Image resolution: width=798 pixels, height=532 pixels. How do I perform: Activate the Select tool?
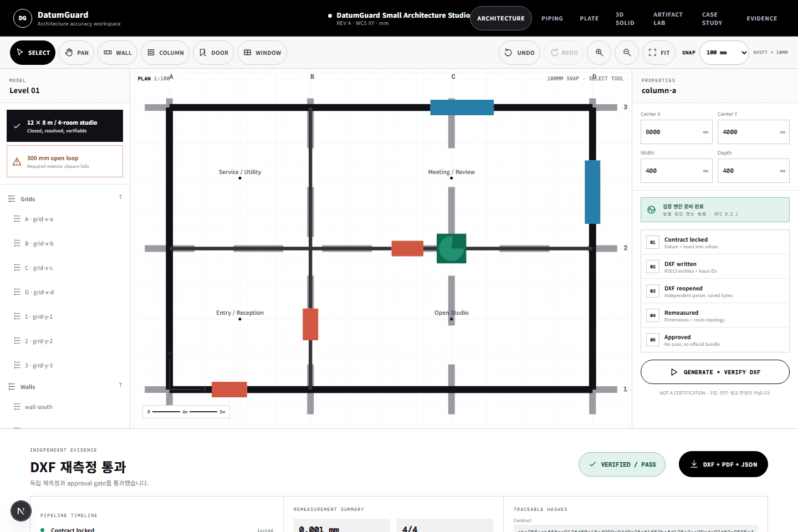33,53
